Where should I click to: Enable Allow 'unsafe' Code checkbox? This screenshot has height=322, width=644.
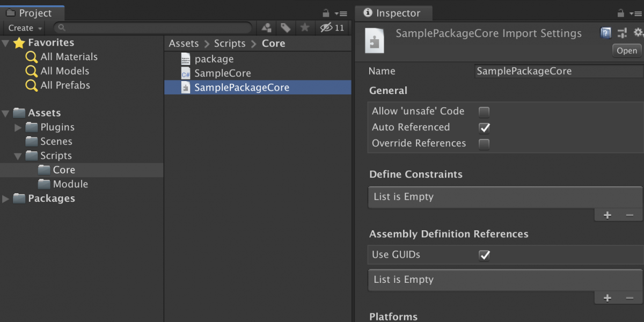pos(484,112)
